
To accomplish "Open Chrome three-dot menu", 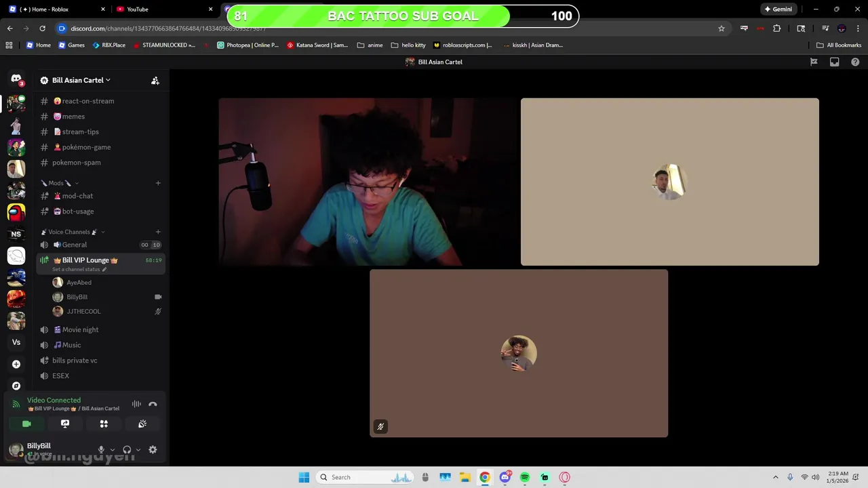I will tap(857, 28).
